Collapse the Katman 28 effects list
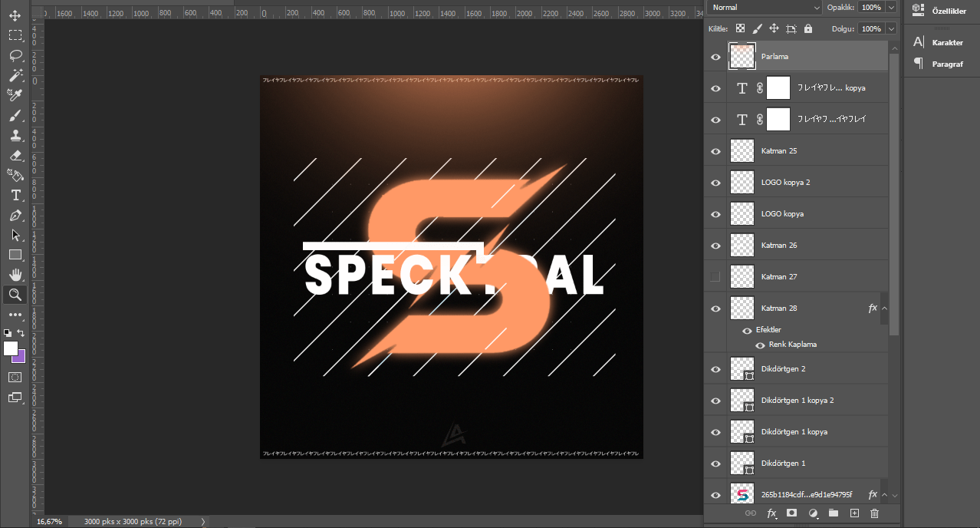The height and width of the screenshot is (528, 980). [884, 309]
